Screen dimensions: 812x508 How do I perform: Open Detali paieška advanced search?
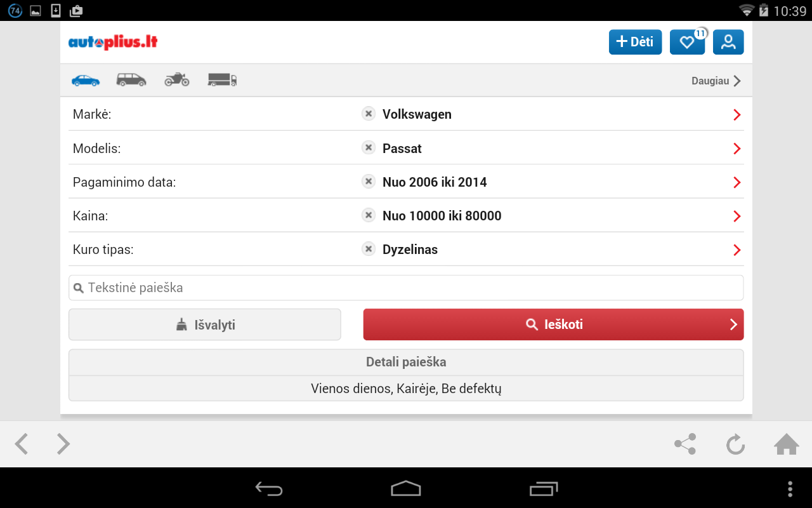pos(406,362)
